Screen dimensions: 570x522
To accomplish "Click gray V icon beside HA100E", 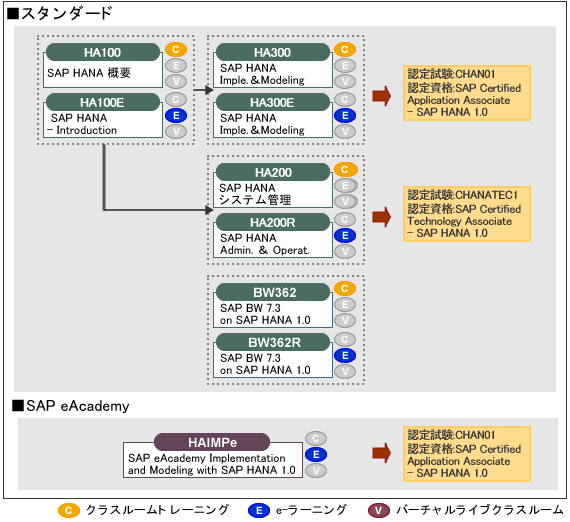I will 176,132.
